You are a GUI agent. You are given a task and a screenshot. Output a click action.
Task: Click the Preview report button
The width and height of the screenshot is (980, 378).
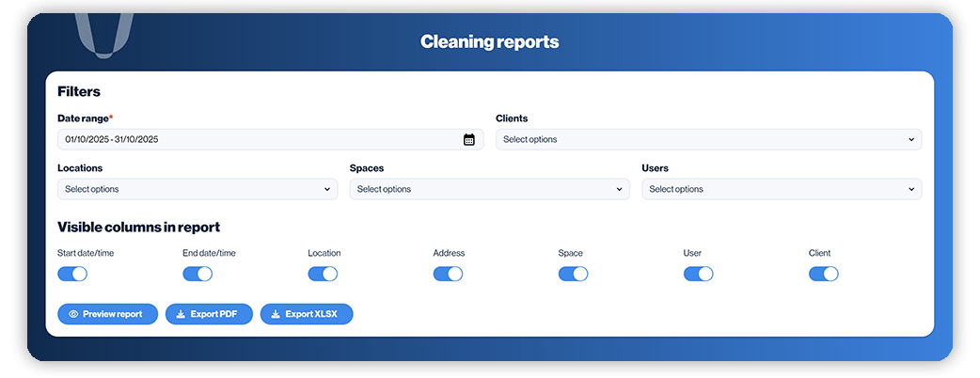107,314
